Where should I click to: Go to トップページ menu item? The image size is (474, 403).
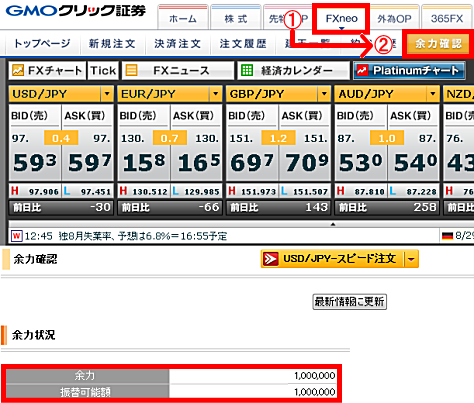(x=42, y=43)
